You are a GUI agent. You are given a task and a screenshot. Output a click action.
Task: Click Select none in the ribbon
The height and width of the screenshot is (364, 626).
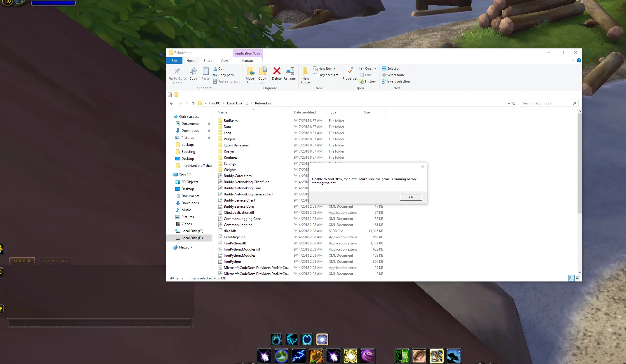[x=393, y=75]
